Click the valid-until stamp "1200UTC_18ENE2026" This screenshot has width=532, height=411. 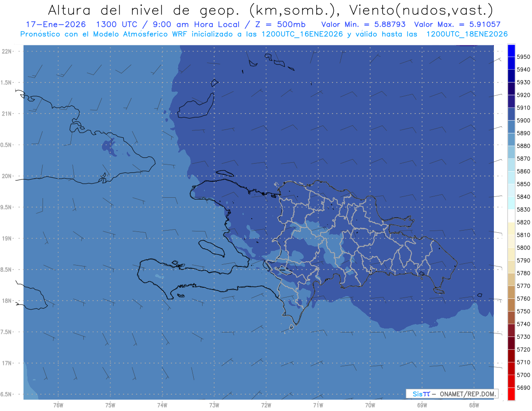[467, 34]
